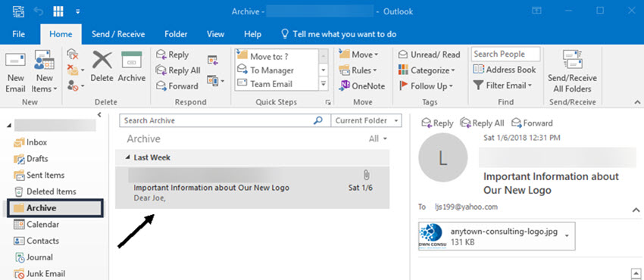Archive the selected message
Image resolution: width=644 pixels, height=280 pixels.
pyautogui.click(x=132, y=67)
